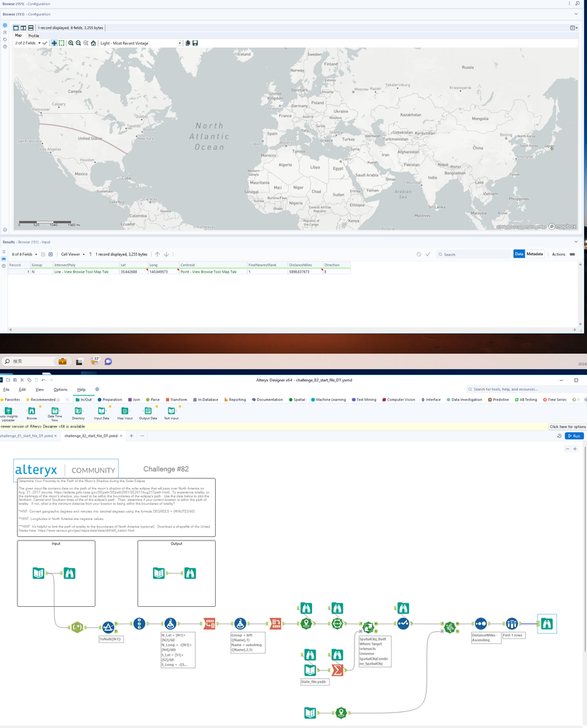587x728 pixels.
Task: Collapse the Results panel with chevron
Action: pos(576,242)
